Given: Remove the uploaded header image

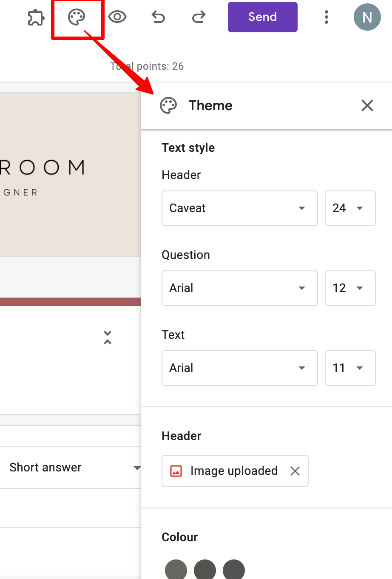Looking at the screenshot, I should 295,471.
